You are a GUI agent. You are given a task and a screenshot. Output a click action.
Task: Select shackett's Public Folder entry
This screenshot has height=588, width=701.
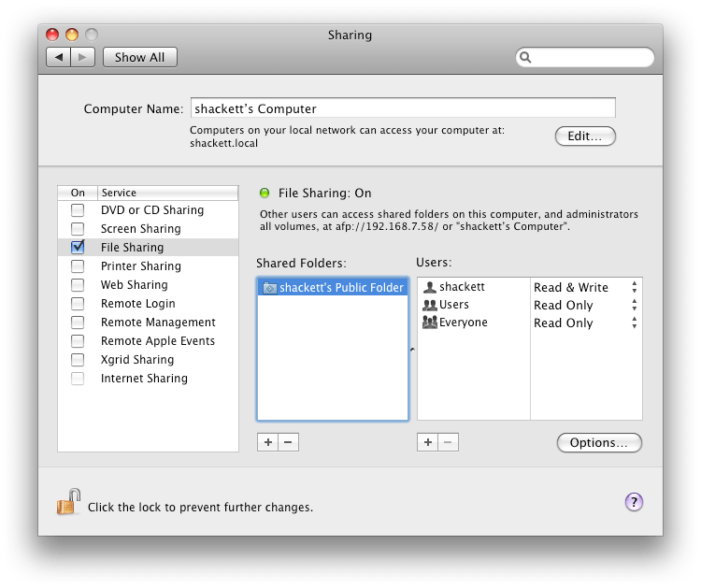[x=333, y=288]
